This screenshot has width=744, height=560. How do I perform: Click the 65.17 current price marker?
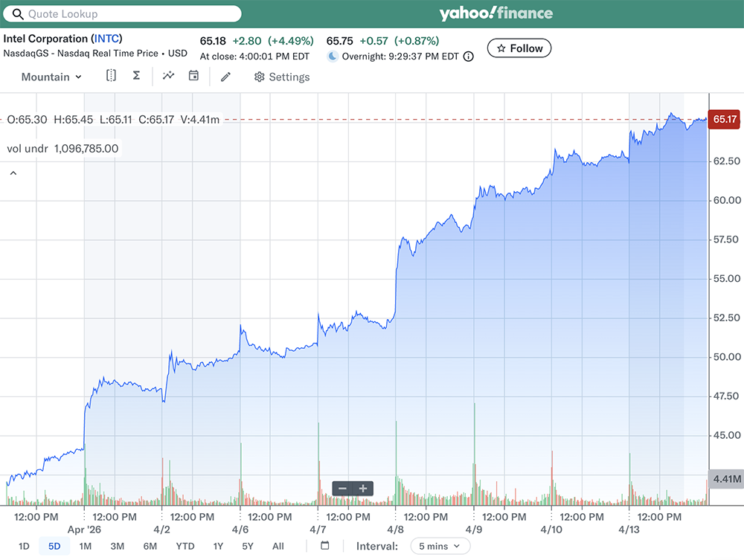(724, 119)
